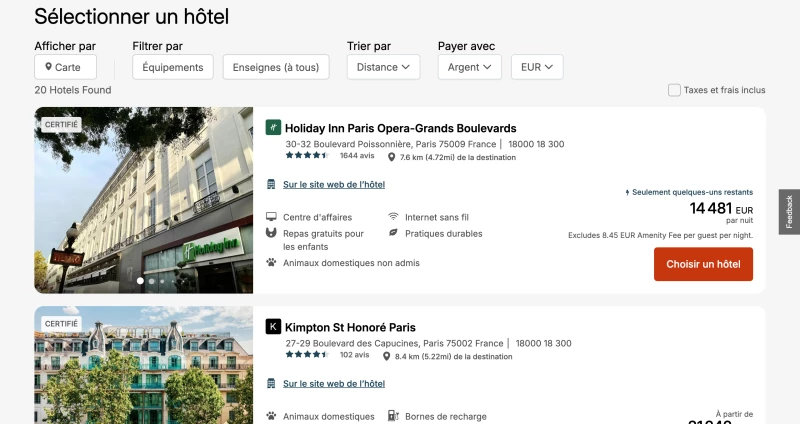Click hotel building icon beside Holiday Inn website link
The image size is (800, 424).
[271, 184]
